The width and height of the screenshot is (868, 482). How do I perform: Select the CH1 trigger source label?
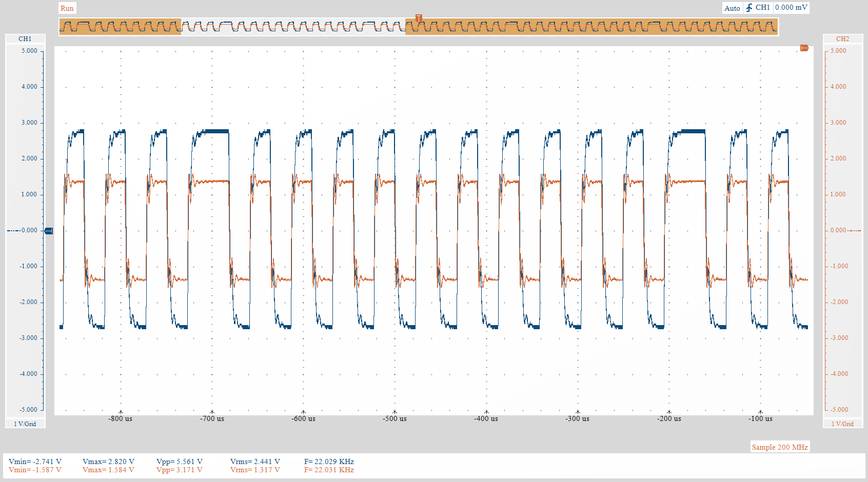pyautogui.click(x=763, y=8)
